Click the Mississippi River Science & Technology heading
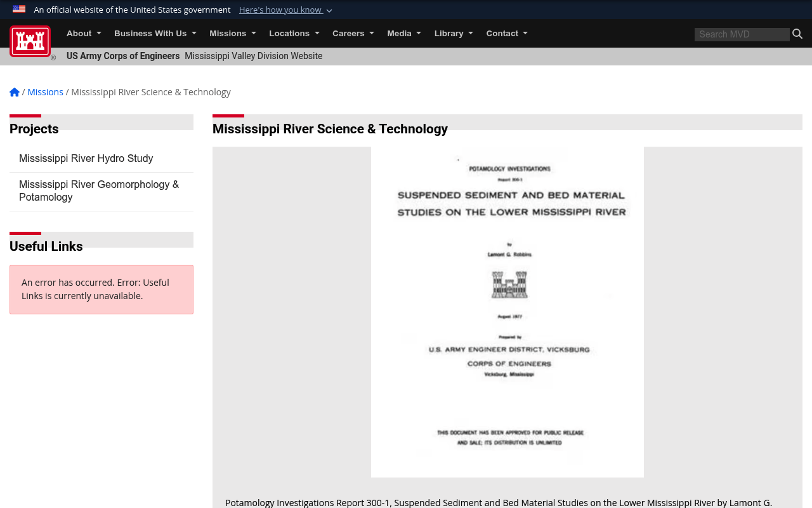The image size is (812, 508). (330, 129)
